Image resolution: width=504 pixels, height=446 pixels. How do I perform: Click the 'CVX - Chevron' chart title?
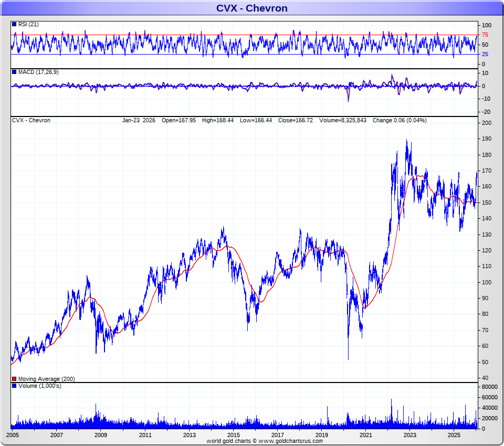tap(251, 8)
